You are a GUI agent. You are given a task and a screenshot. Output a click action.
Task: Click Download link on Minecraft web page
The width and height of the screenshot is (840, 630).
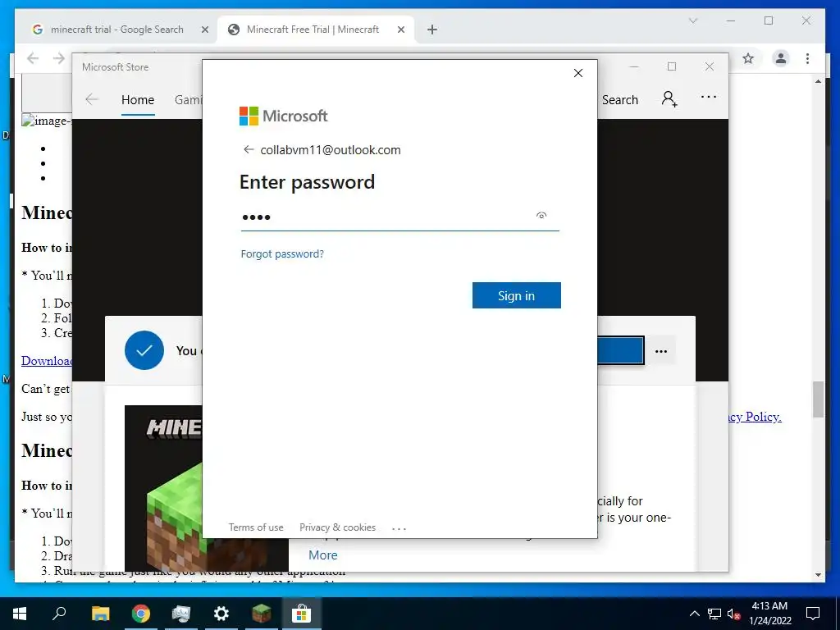pyautogui.click(x=47, y=361)
